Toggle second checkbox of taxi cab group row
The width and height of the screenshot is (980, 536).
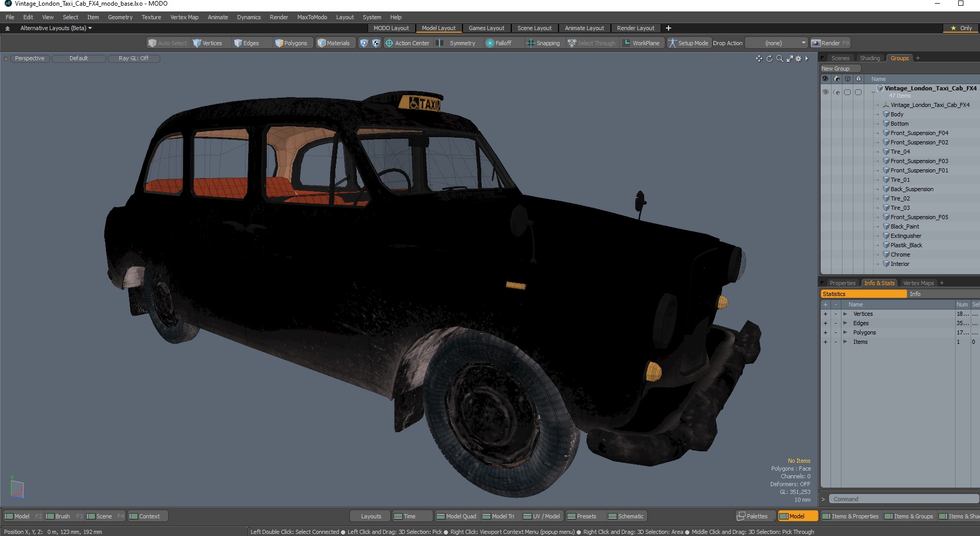click(x=858, y=92)
